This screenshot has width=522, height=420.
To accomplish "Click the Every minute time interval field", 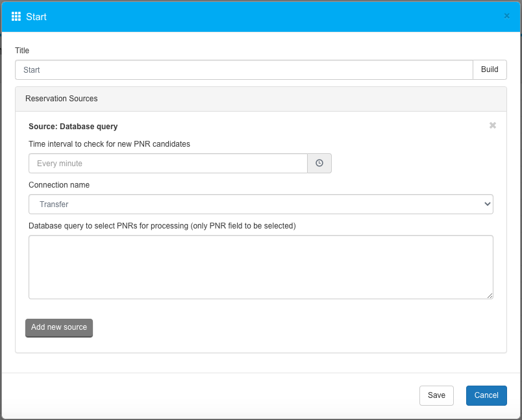I will (x=168, y=164).
